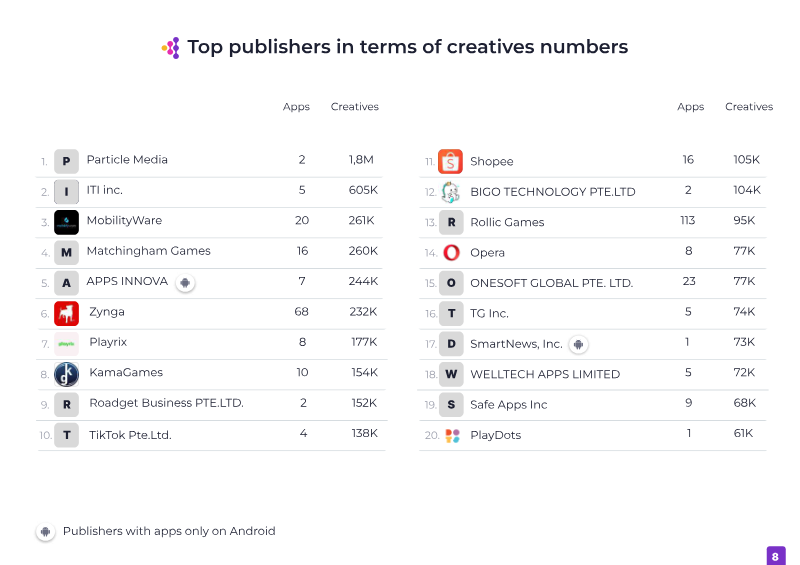Screen dimensions: 800x565
Task: Select the Zynga red dog logo
Action: 66,313
